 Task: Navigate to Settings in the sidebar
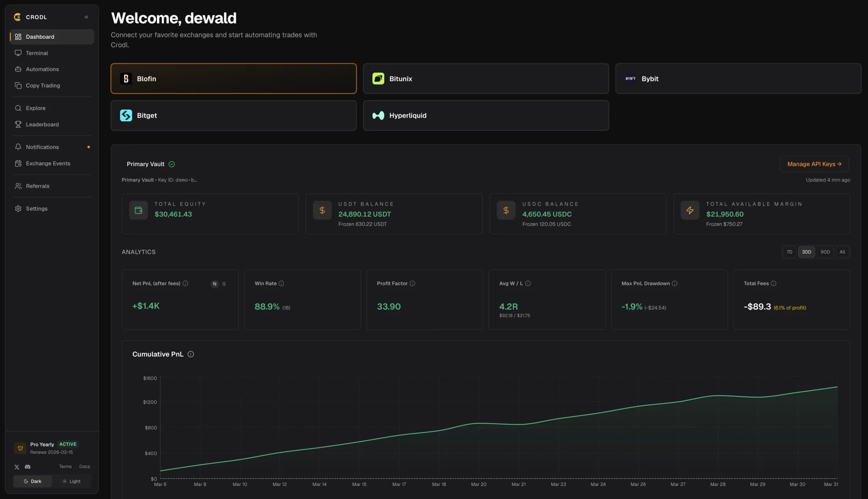click(x=37, y=208)
